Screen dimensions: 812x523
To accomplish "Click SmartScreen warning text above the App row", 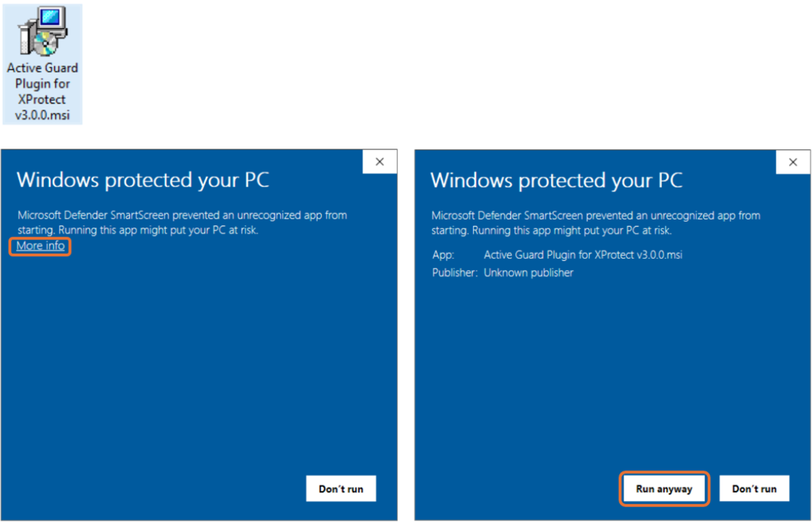I will coord(595,222).
